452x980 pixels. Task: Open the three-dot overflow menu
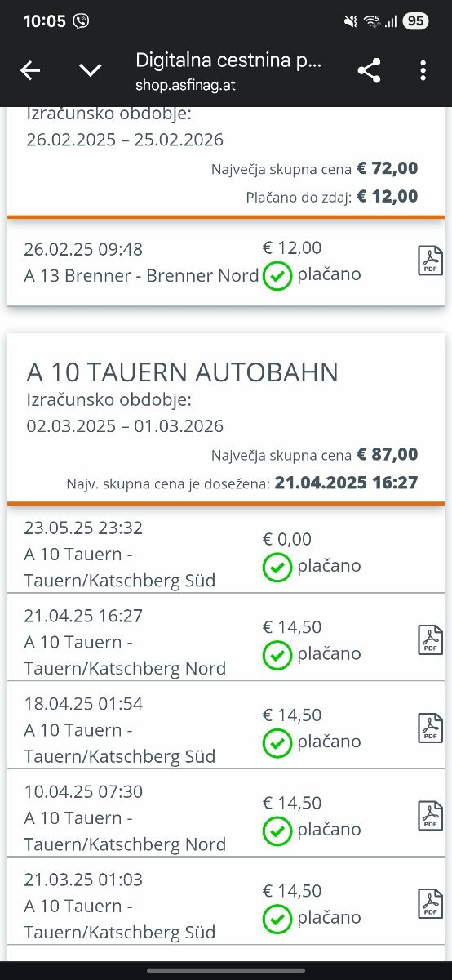423,71
